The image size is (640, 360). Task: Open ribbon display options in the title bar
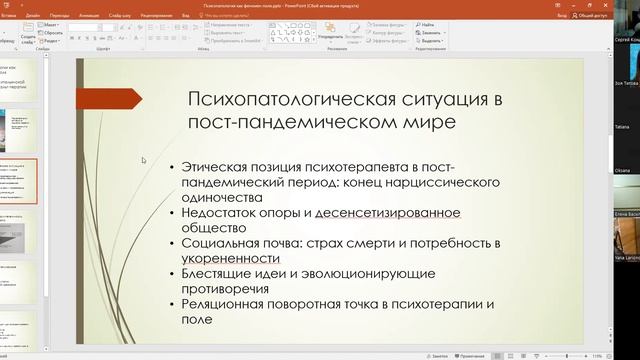coord(558,5)
